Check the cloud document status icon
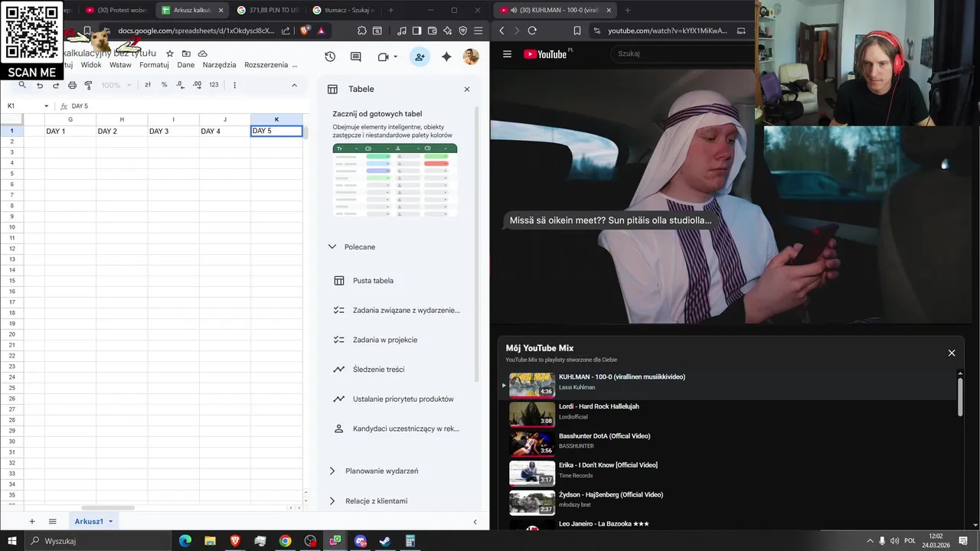The image size is (980, 551). coord(203,54)
